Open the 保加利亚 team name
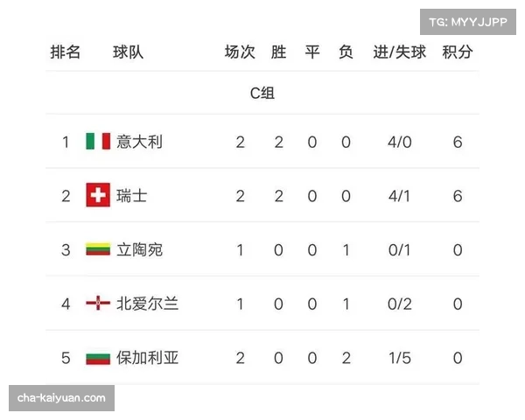The height and width of the screenshot is (420, 525). [x=147, y=358]
